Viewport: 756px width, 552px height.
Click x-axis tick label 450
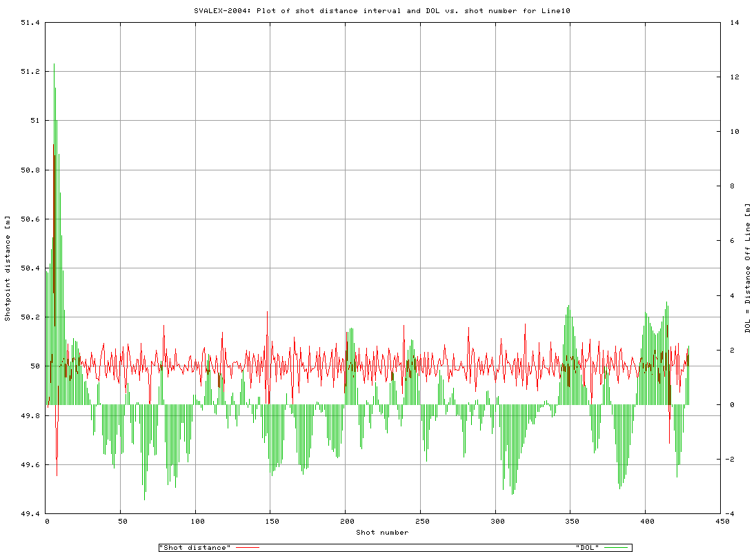coord(721,522)
